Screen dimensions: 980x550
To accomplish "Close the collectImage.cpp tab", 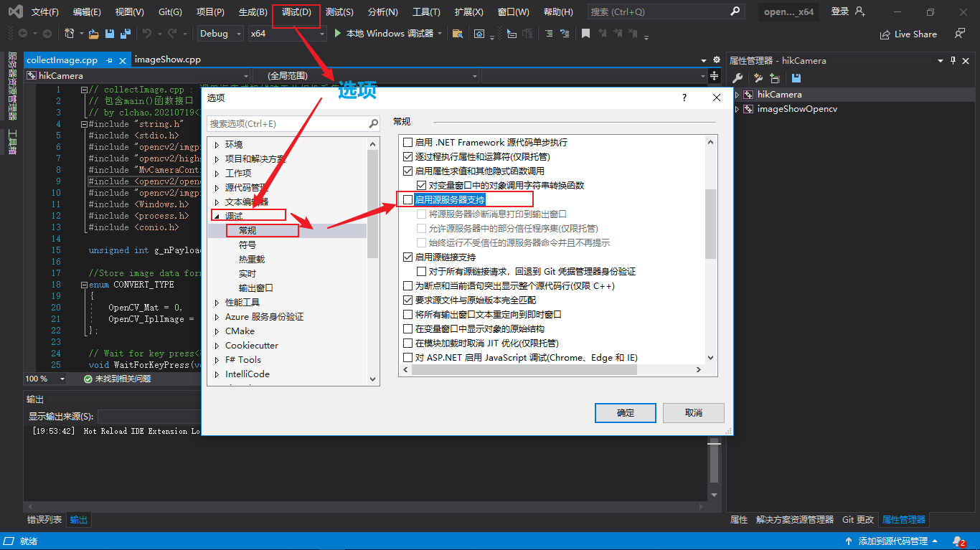I will click(123, 61).
